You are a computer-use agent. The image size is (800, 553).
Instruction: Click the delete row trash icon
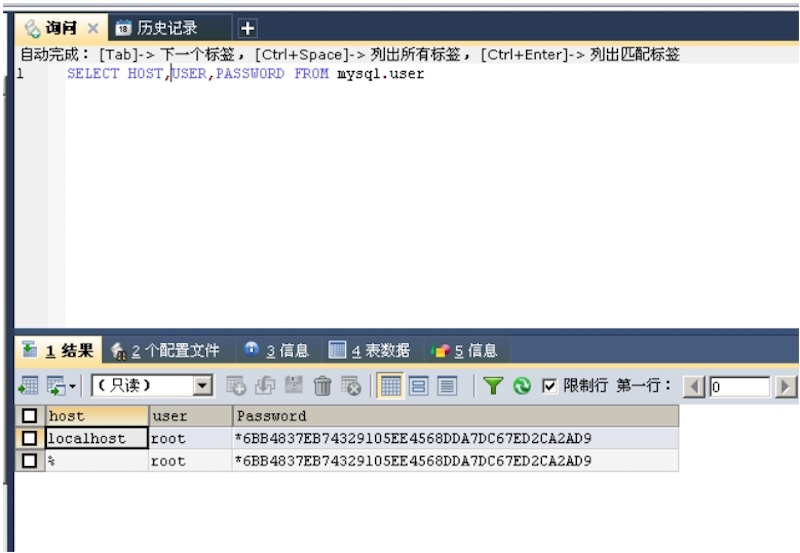322,386
